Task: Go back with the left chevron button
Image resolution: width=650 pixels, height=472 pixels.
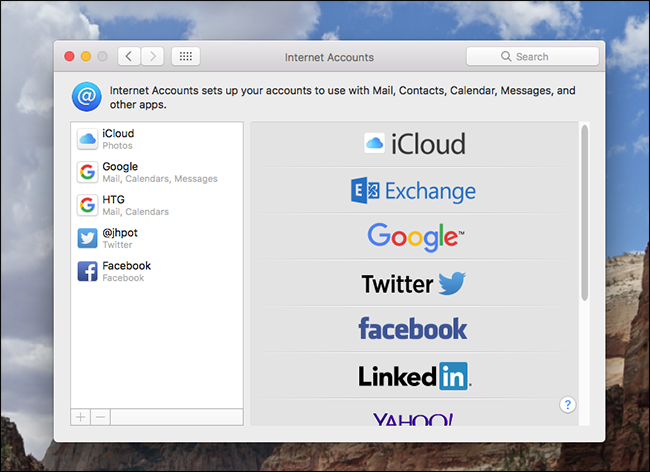Action: [129, 56]
